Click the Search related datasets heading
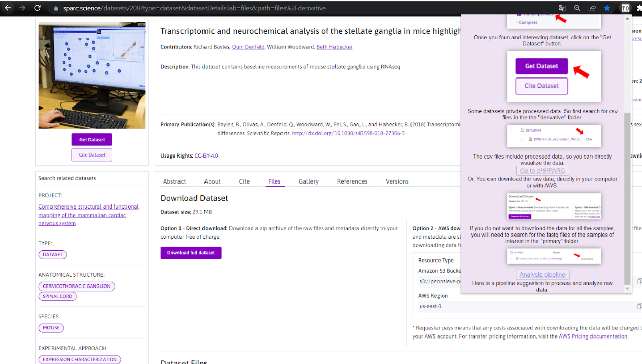Screen dimensions: 642x364 67,178
